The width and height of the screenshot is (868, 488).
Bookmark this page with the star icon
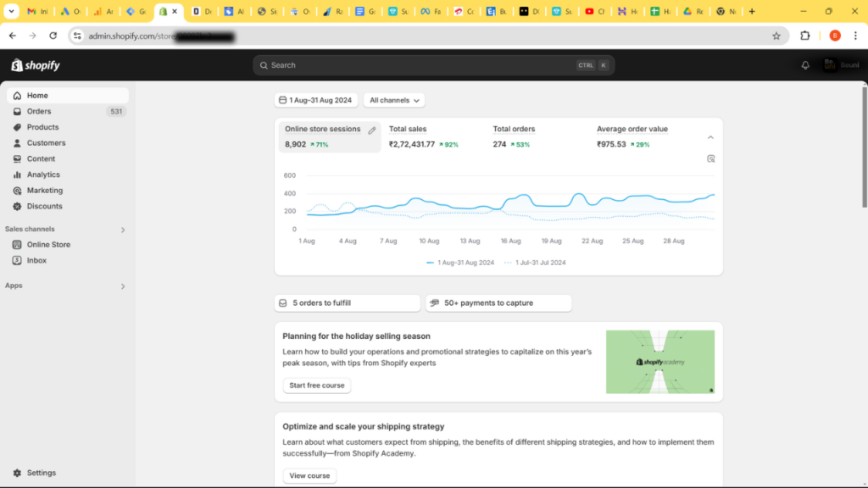point(776,36)
